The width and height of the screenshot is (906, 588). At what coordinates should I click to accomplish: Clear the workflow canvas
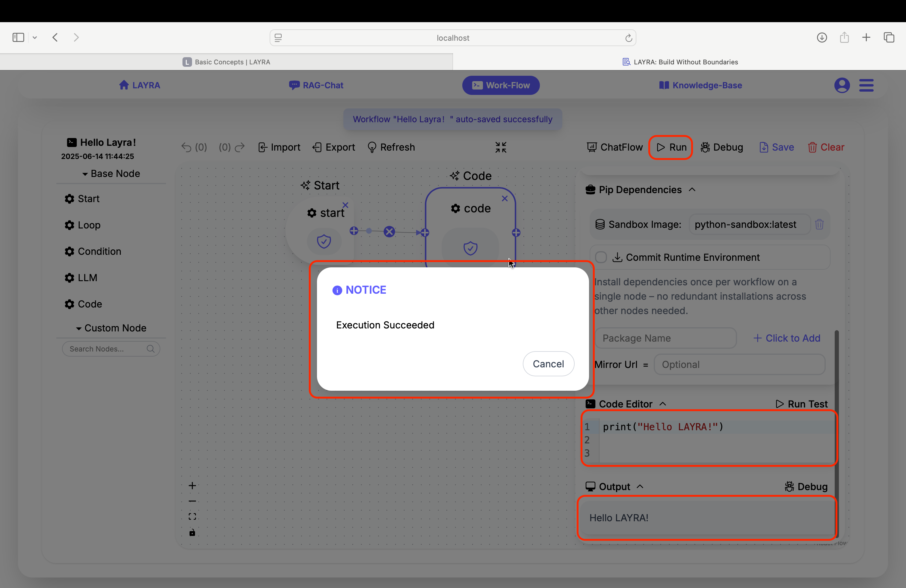point(826,147)
